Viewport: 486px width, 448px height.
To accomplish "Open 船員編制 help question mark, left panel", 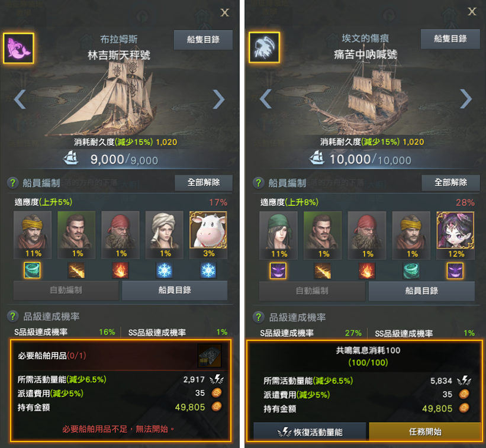I will point(12,182).
